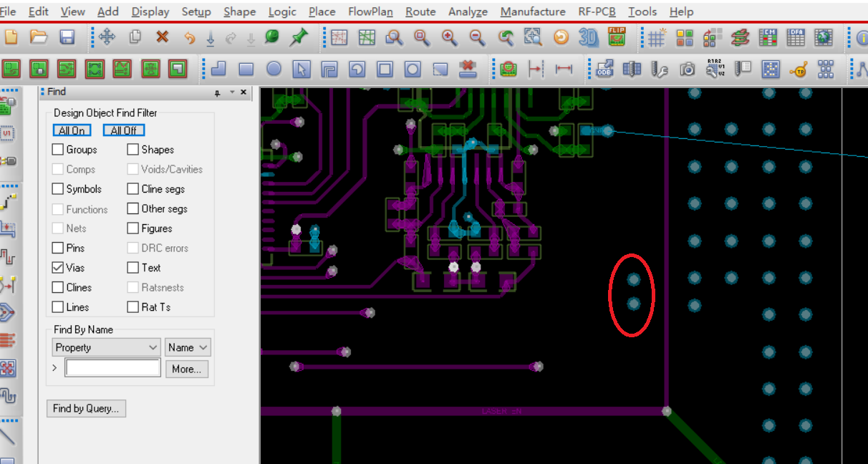Toggle the Other segs checkbox
Screen dimensions: 868x464
tap(133, 209)
